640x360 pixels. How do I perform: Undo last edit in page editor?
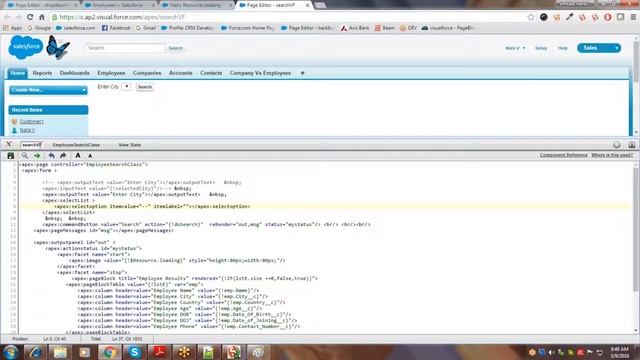click(51, 156)
